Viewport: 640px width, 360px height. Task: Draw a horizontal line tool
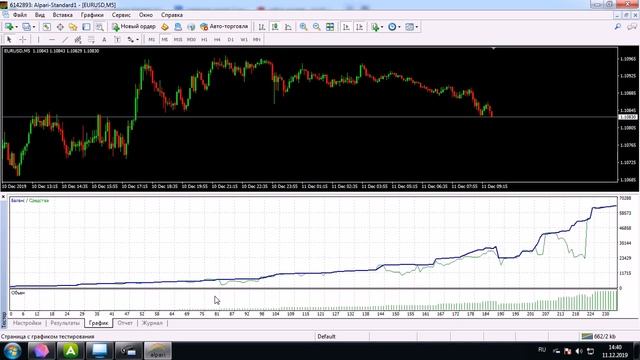(52, 40)
